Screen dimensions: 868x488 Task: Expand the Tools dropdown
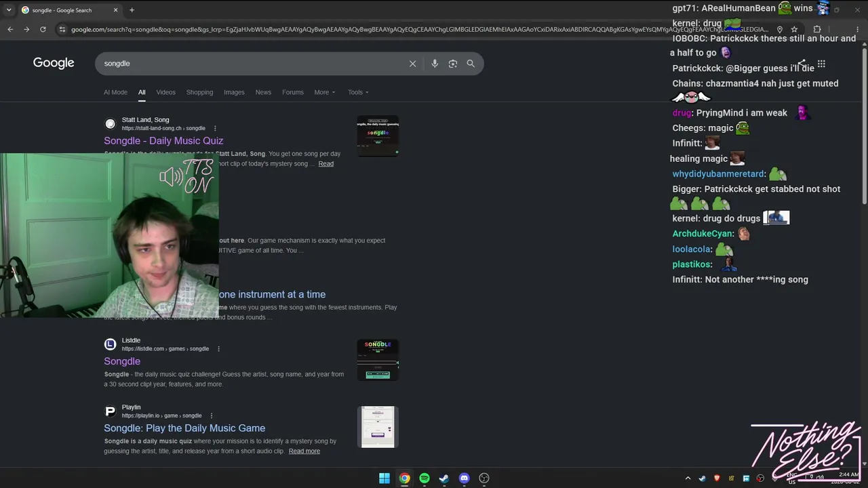[358, 92]
